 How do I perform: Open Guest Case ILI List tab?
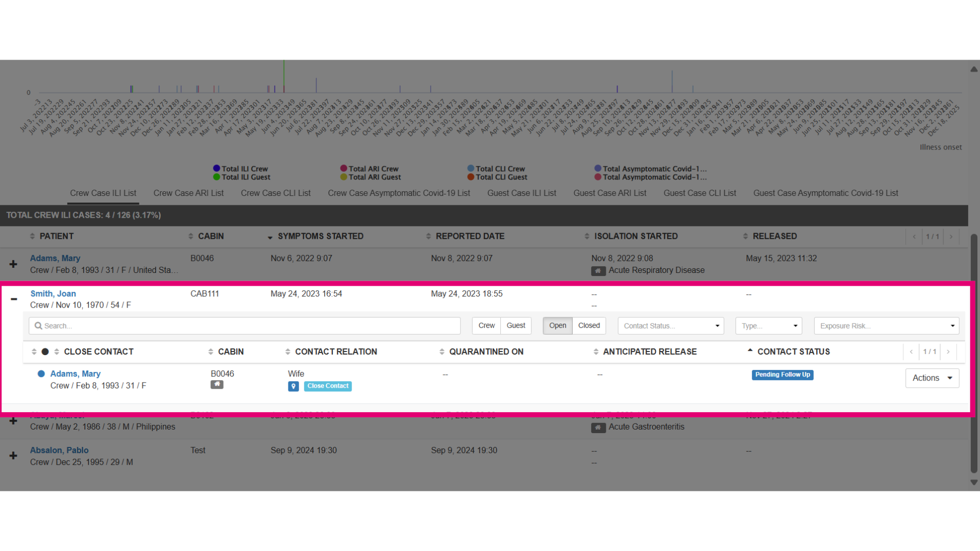pos(522,193)
